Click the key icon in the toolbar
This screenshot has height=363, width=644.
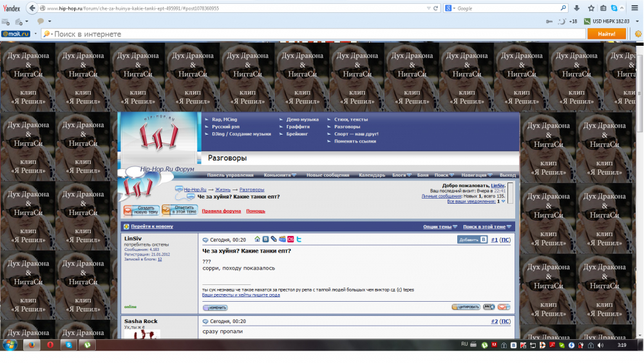(x=549, y=21)
